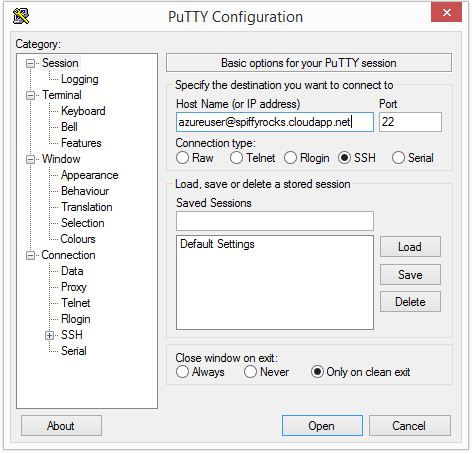The height and width of the screenshot is (454, 472).
Task: Select Colours in the category tree
Action: tap(78, 239)
